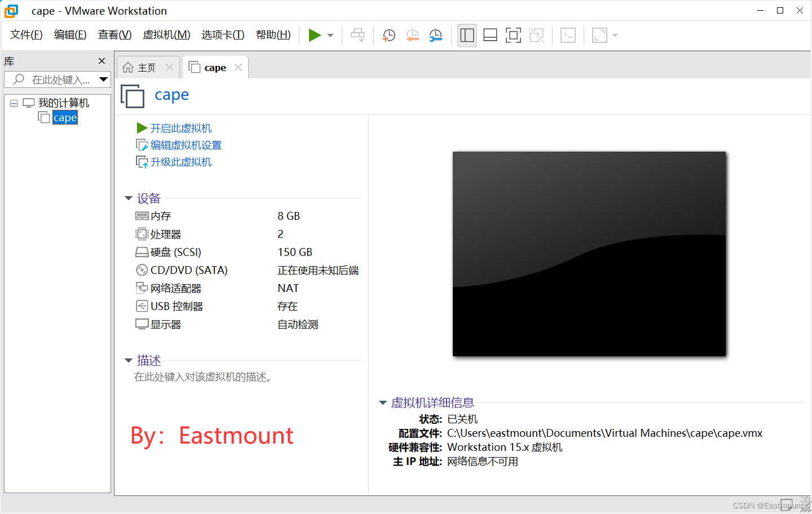
Task: Click the NAT network value
Action: point(288,288)
